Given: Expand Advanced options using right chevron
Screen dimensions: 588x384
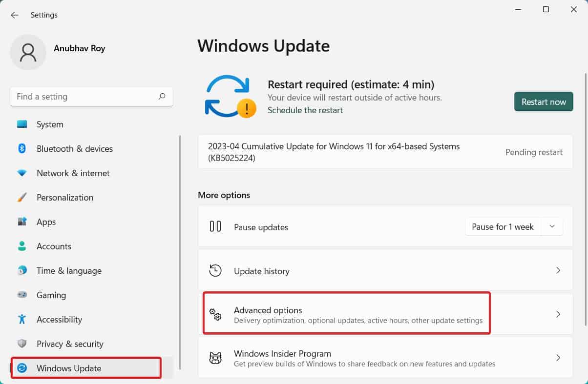Looking at the screenshot, I should tap(558, 315).
